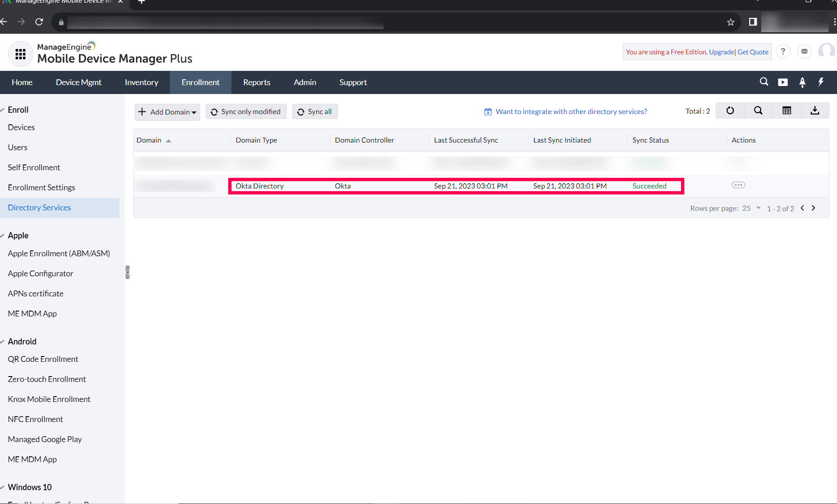Click the lightning bolt quick actions icon
Screen dimensions: 837x504
(821, 82)
